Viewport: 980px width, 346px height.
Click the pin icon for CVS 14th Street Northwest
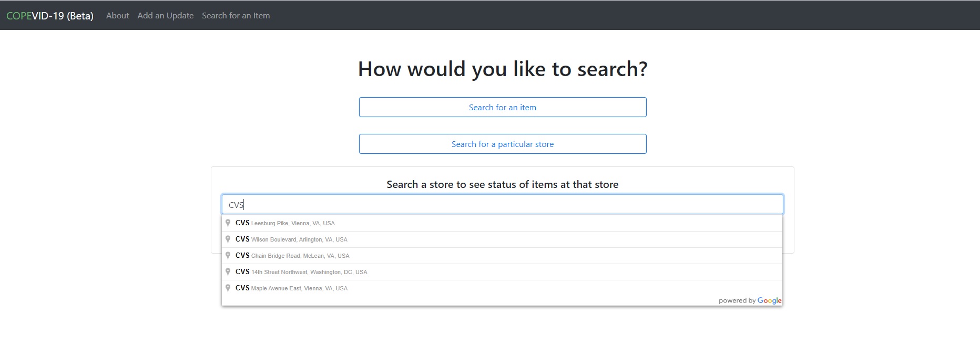coord(228,271)
